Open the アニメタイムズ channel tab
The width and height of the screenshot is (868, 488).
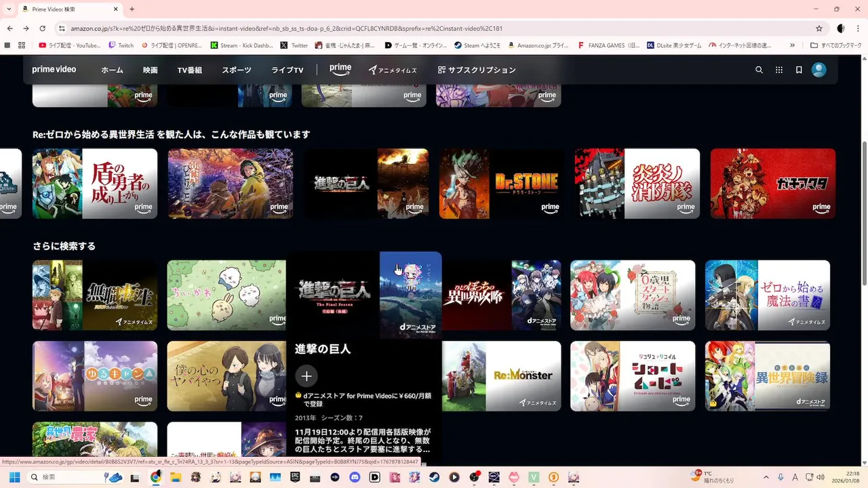[393, 70]
